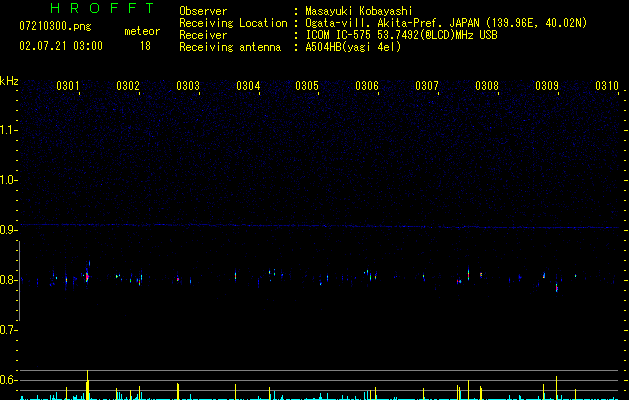Click the 0.7 frequency axis label

8,330
